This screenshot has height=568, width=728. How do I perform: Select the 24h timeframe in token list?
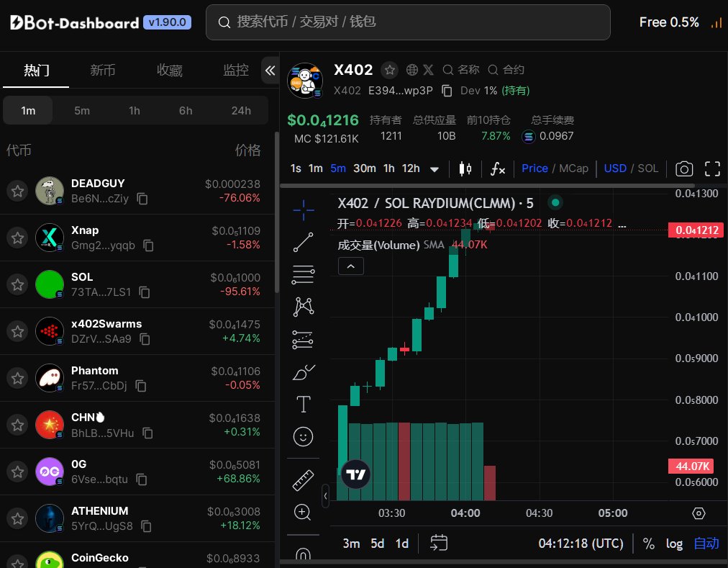pyautogui.click(x=241, y=111)
